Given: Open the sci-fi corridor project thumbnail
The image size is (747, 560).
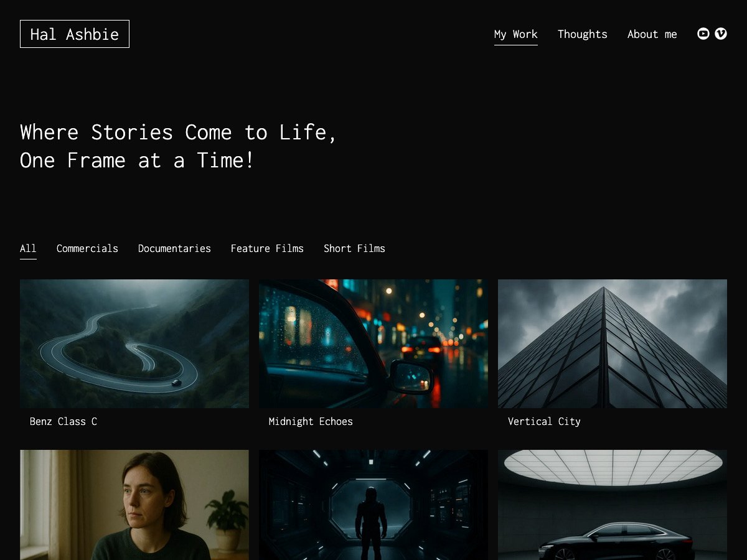Looking at the screenshot, I should (x=374, y=505).
